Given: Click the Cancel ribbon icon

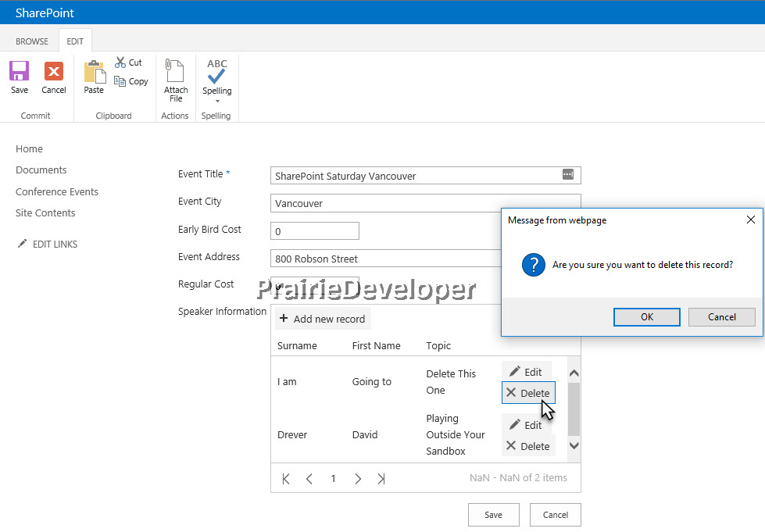Looking at the screenshot, I should coord(54,71).
